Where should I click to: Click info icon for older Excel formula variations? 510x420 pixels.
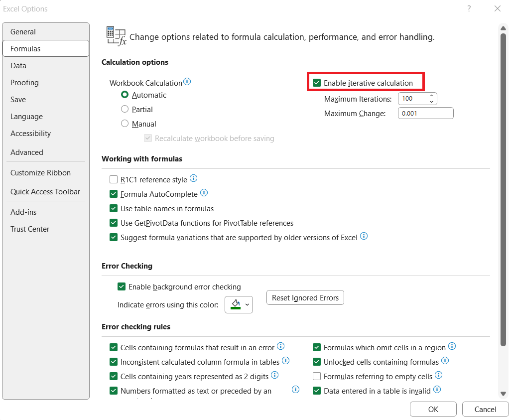point(364,236)
